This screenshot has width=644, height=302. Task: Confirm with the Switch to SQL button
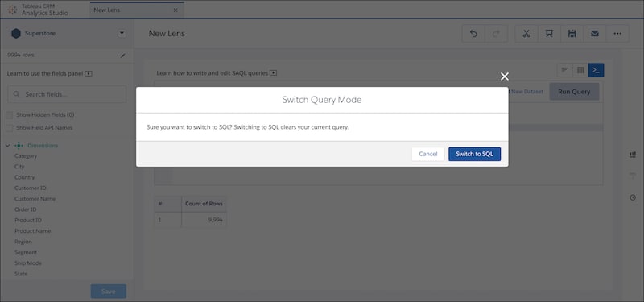tap(474, 154)
